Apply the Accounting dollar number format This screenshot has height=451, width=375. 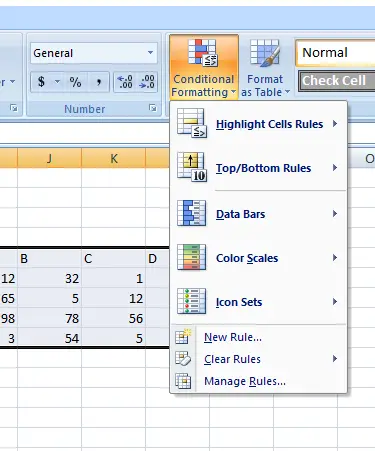41,82
